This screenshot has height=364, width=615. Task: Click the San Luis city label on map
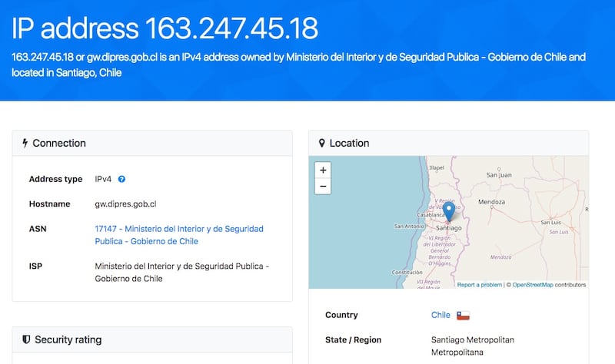pos(550,222)
